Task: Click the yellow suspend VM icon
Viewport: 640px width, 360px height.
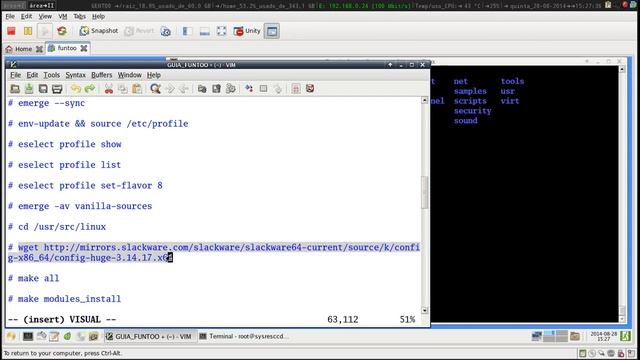Action: pyautogui.click(x=28, y=31)
